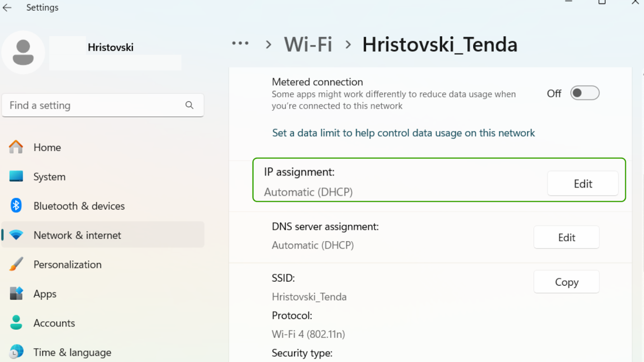
Task: Edit the DNS server assignment
Action: point(566,237)
